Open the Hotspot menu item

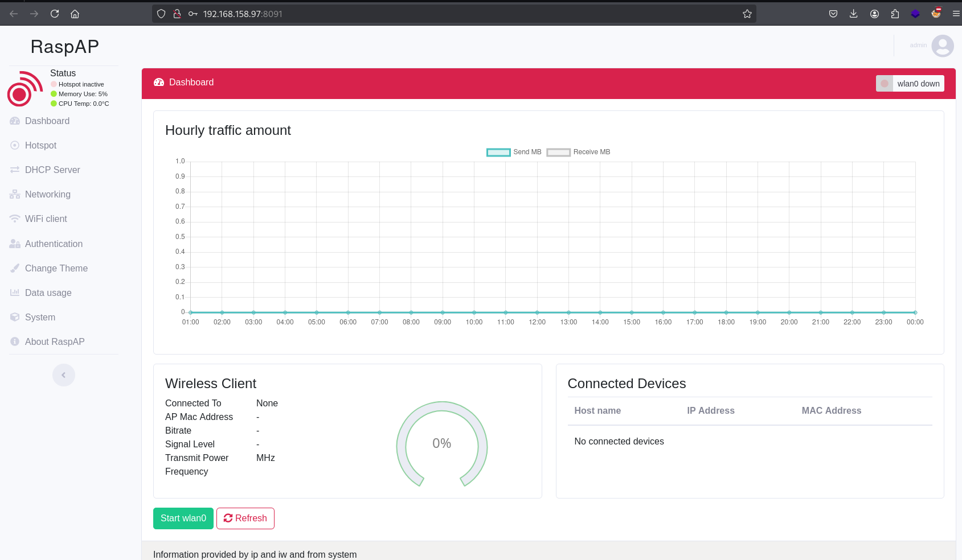pyautogui.click(x=40, y=146)
